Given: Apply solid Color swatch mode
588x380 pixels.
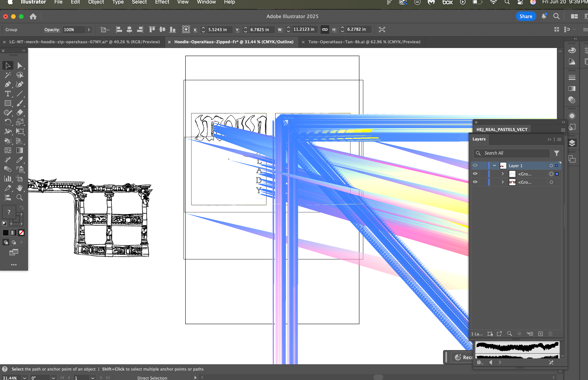Looking at the screenshot, I should (6, 233).
